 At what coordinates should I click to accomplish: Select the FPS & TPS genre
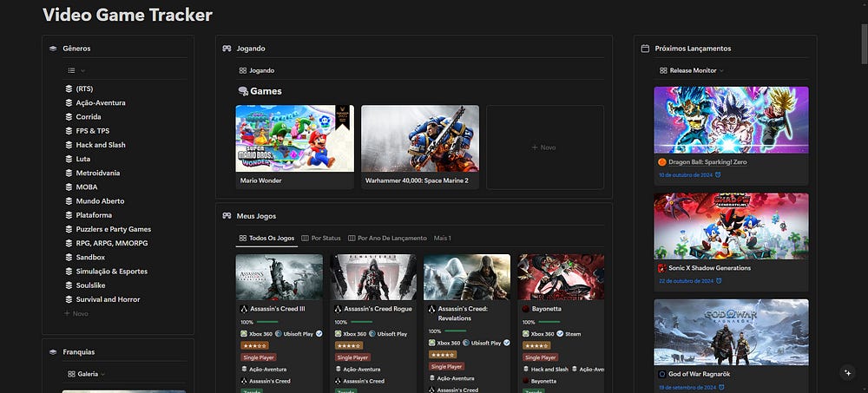[93, 131]
